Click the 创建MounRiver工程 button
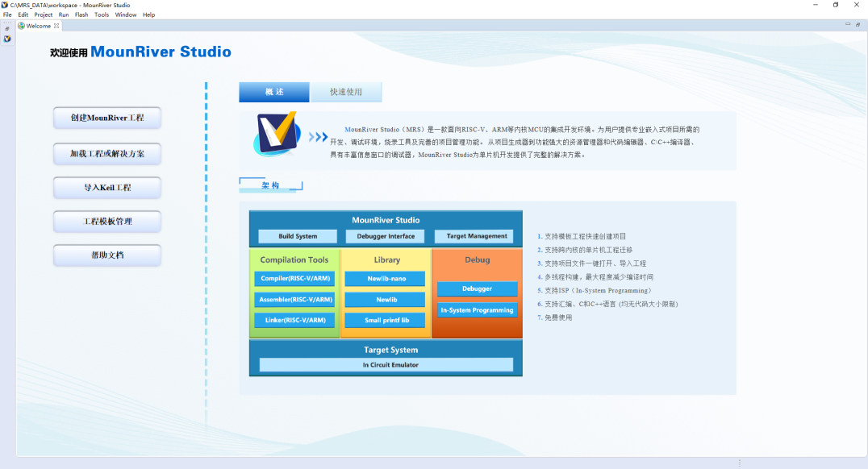 [107, 118]
